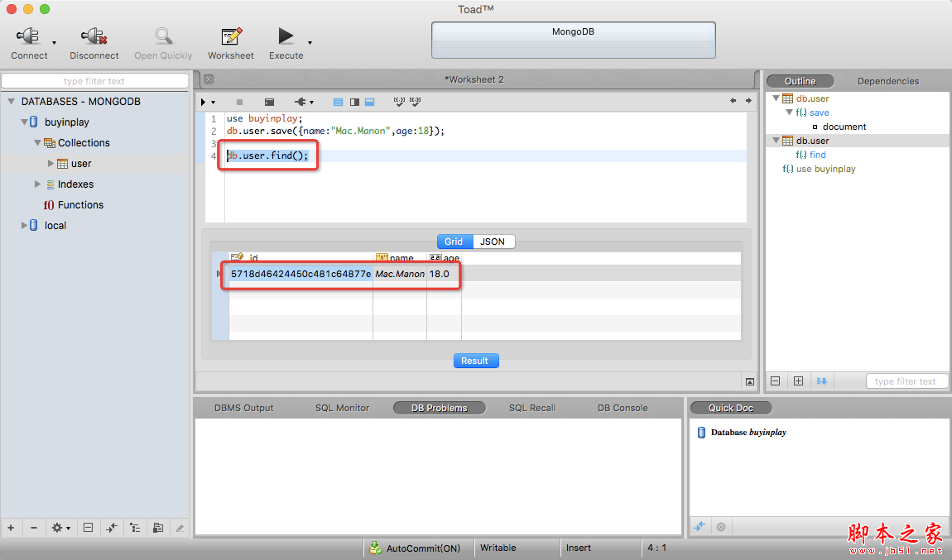This screenshot has height=560, width=952.
Task: Open the DBMS Output tab
Action: [x=243, y=409]
